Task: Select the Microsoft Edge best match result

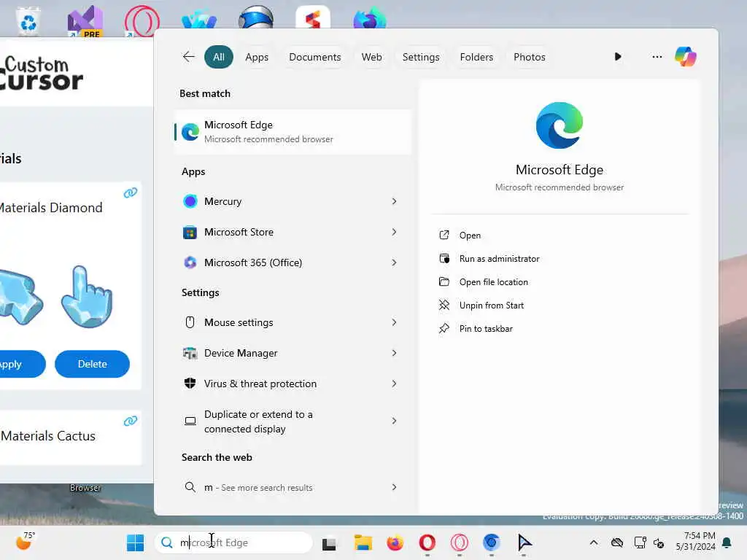Action: [293, 132]
